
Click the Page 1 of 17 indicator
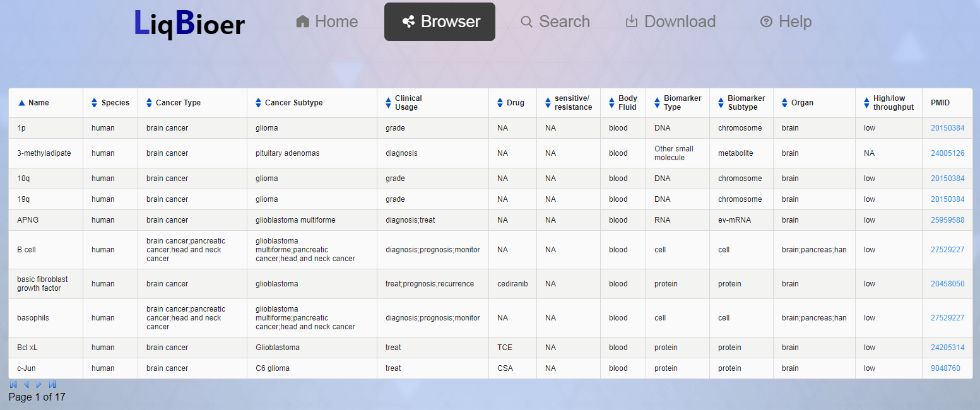[x=37, y=397]
